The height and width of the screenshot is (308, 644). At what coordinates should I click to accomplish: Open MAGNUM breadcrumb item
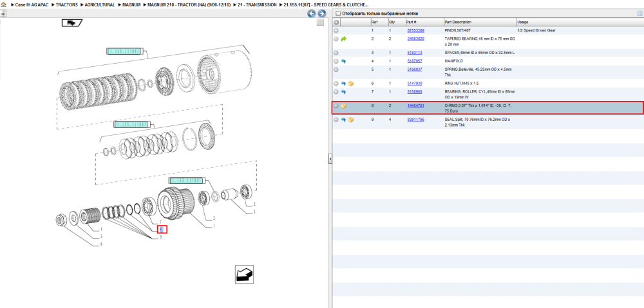131,5
